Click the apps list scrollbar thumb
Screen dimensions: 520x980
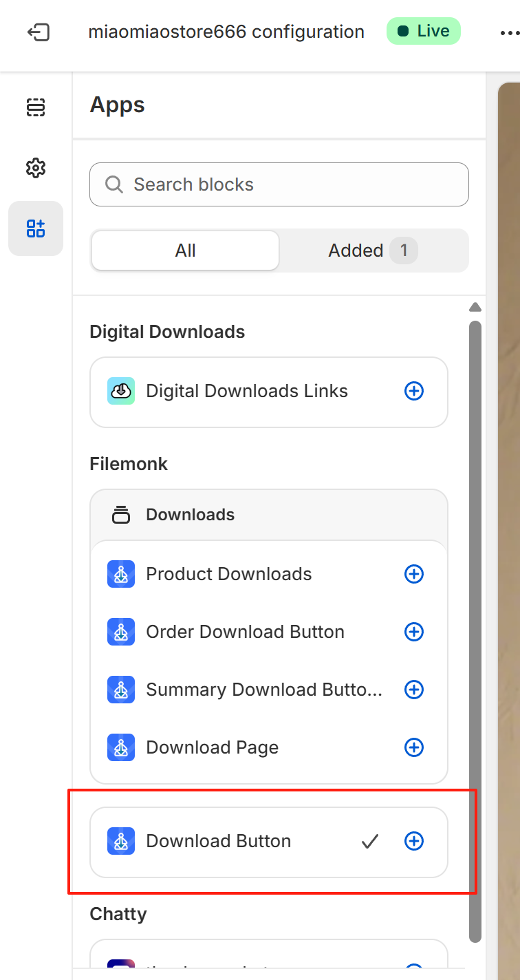click(x=475, y=631)
